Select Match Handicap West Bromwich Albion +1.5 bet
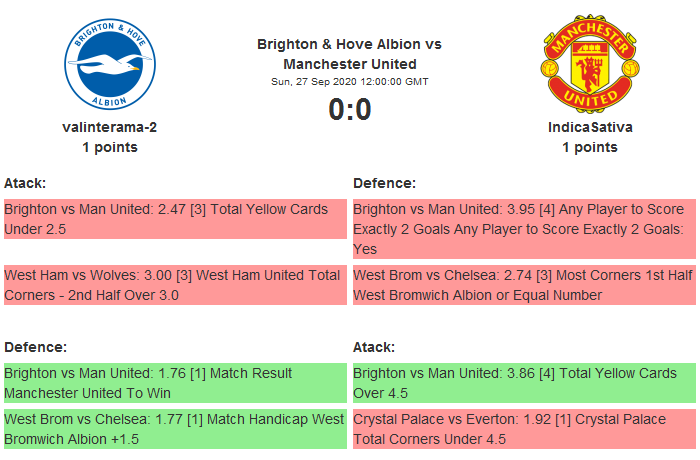The height and width of the screenshot is (460, 700). coord(175,429)
